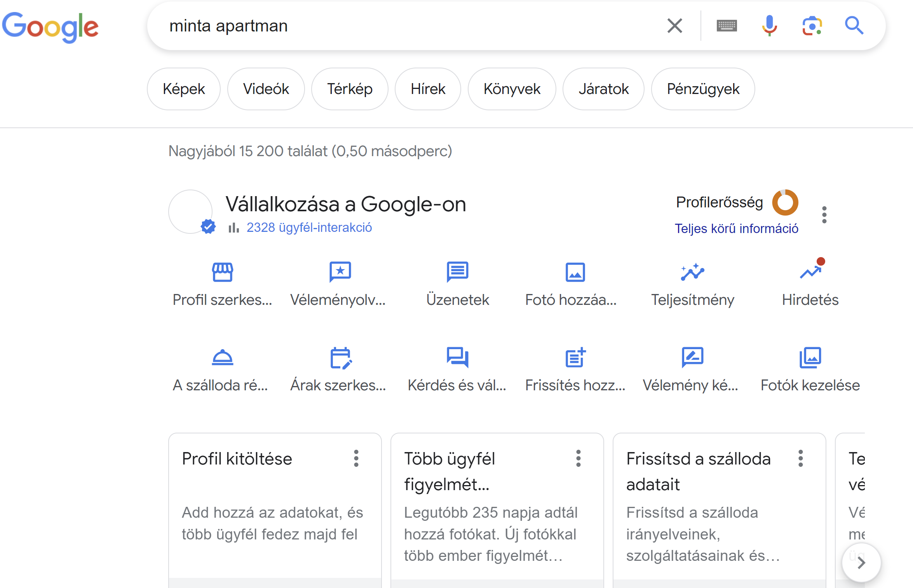Select the Hirdetés icon with red notification dot
This screenshot has height=588, width=913.
pyautogui.click(x=810, y=272)
